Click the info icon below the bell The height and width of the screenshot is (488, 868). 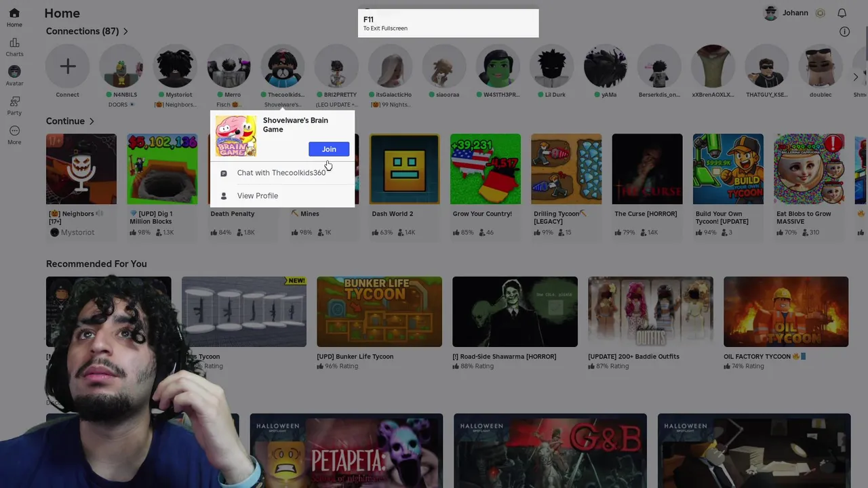pyautogui.click(x=844, y=31)
